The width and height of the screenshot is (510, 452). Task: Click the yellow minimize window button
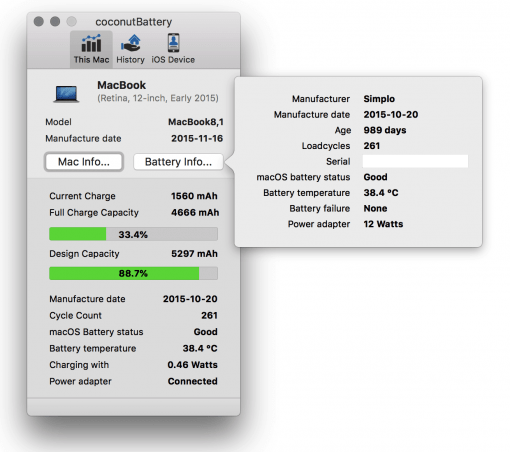55,22
